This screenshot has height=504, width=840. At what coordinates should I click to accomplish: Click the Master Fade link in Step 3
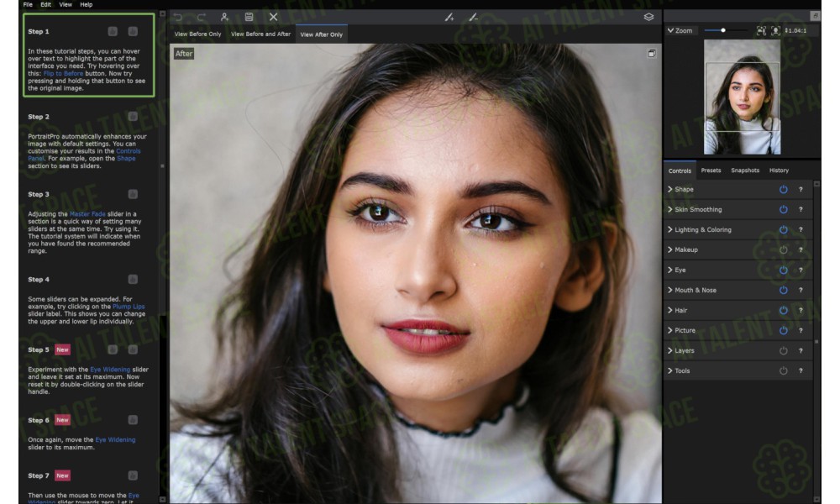[87, 214]
